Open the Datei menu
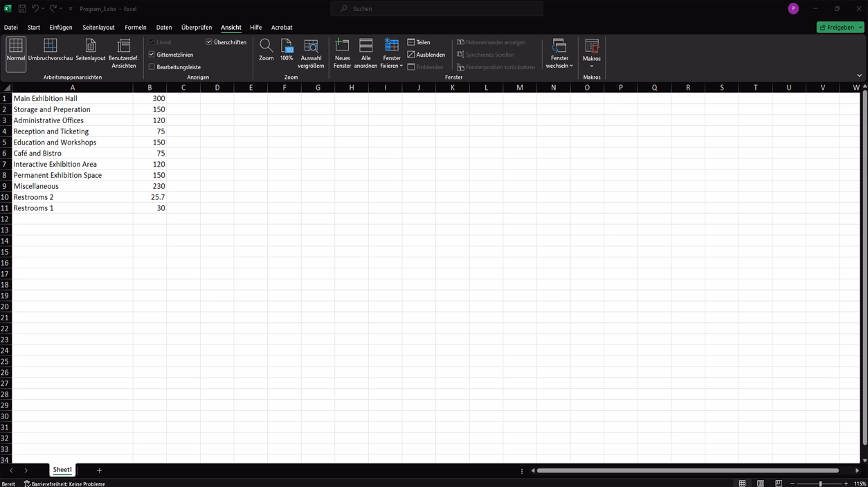Viewport: 868px width, 487px height. [11, 28]
